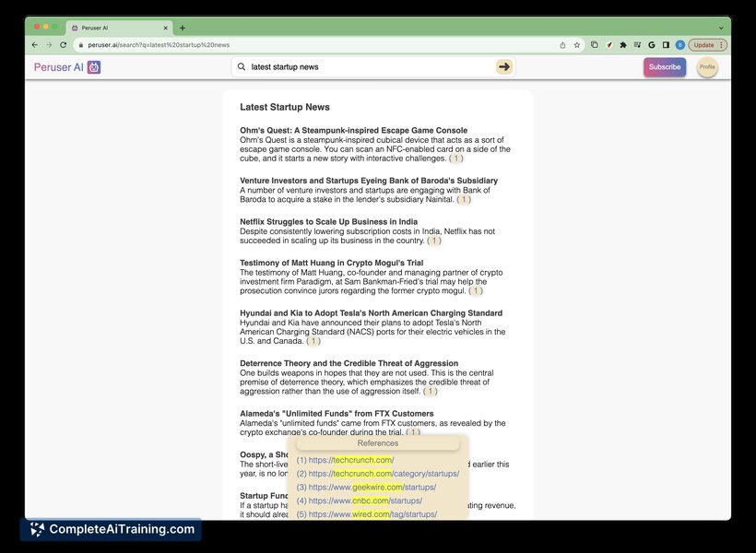
Task: Open the Profile button
Action: [707, 67]
